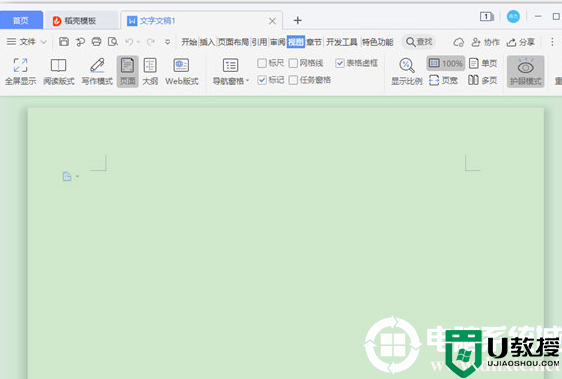
Task: Expand the navigation pane dropdown
Action: (x=247, y=81)
